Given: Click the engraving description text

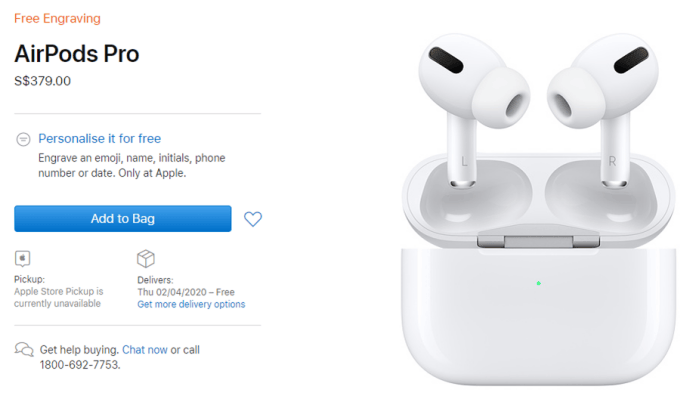Looking at the screenshot, I should point(132,166).
